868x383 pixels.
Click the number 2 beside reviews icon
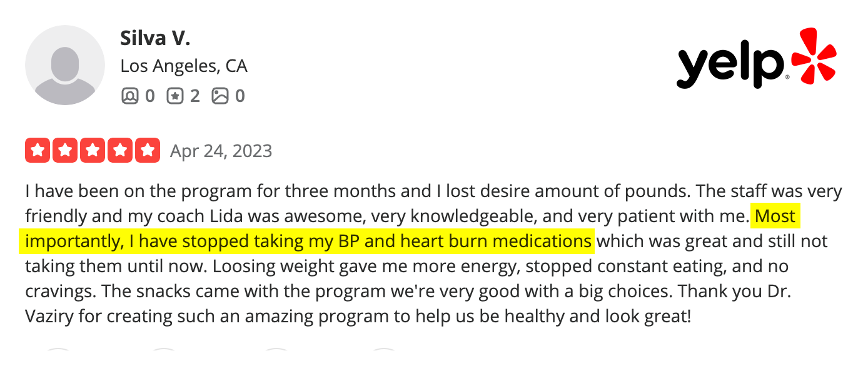pos(194,96)
